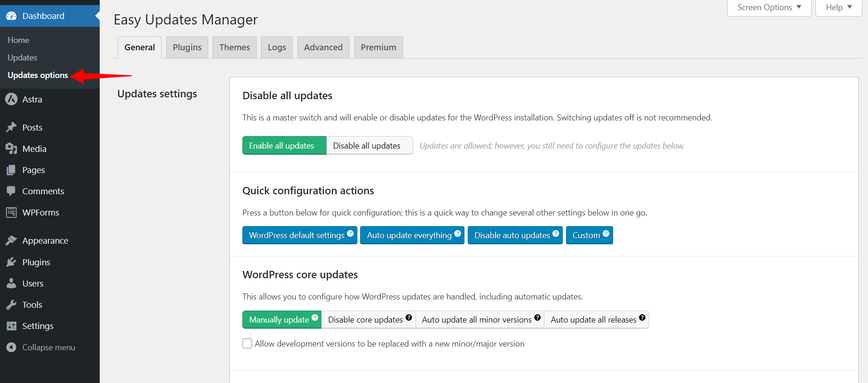Click help icon on Auto update everything
The width and height of the screenshot is (868, 383).
[x=458, y=233]
